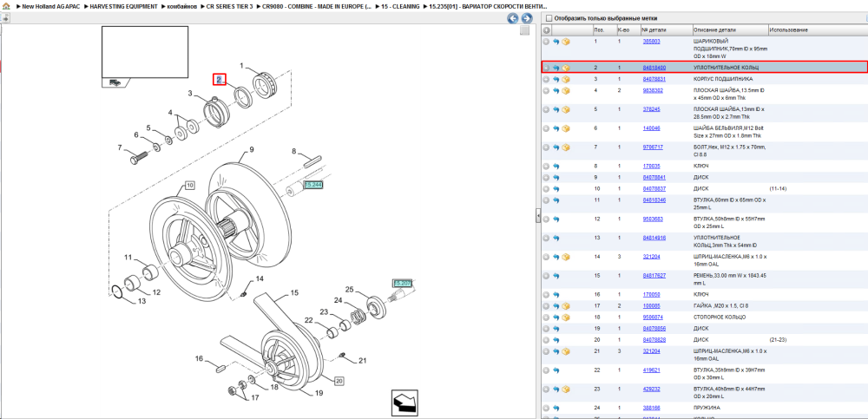Image resolution: width=868 pixels, height=419 pixels.
Task: Select 'ПРУЖИНА' description text
Action: (x=707, y=408)
